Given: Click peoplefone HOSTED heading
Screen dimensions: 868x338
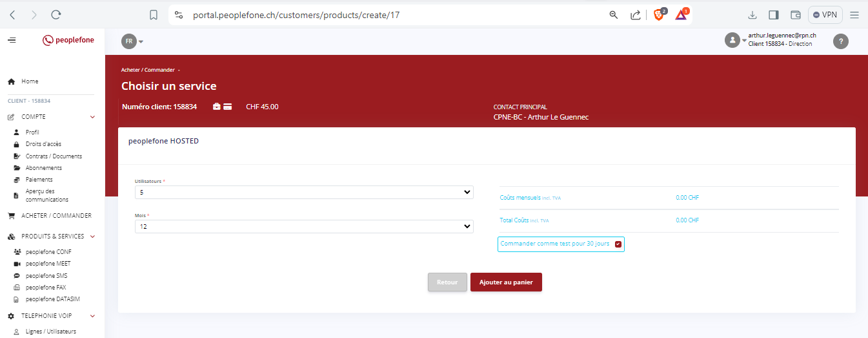Looking at the screenshot, I should pos(164,141).
